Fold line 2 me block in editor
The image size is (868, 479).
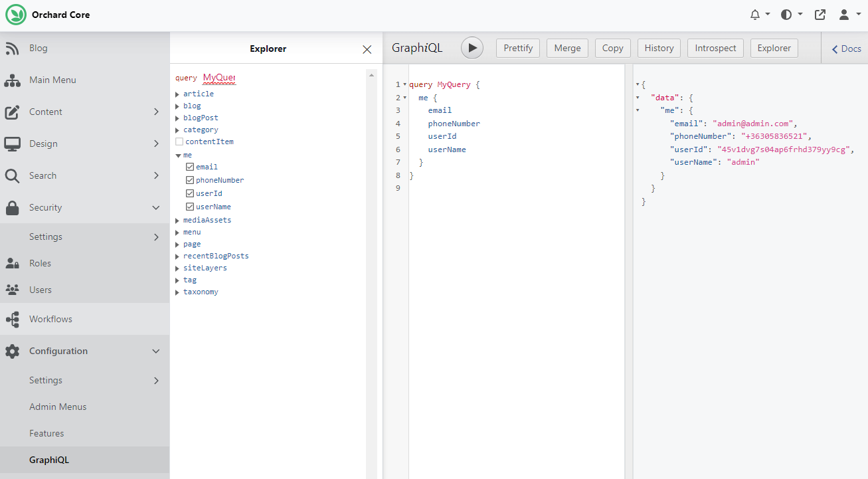click(x=405, y=98)
